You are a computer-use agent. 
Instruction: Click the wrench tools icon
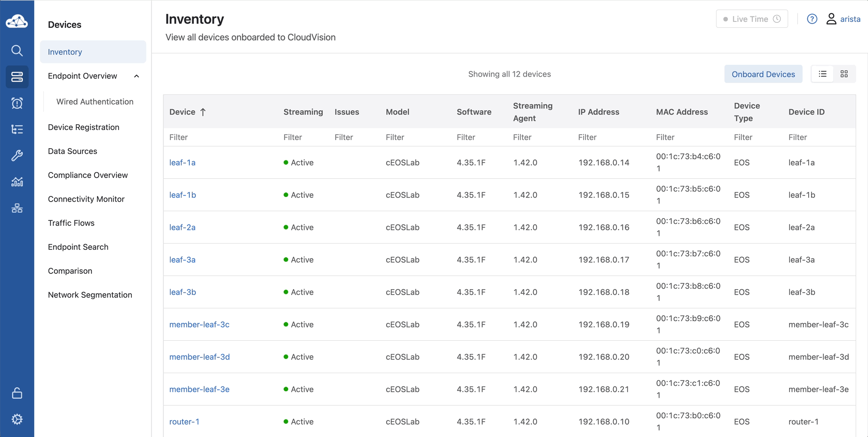point(17,156)
